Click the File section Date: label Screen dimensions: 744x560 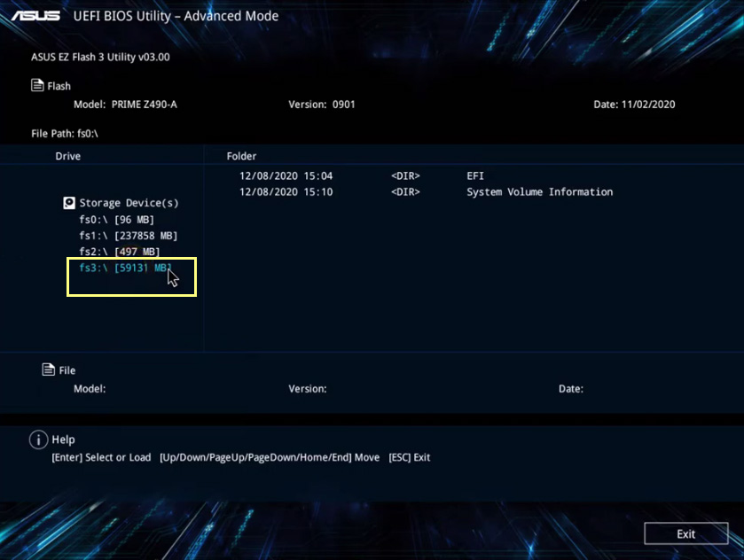(571, 389)
